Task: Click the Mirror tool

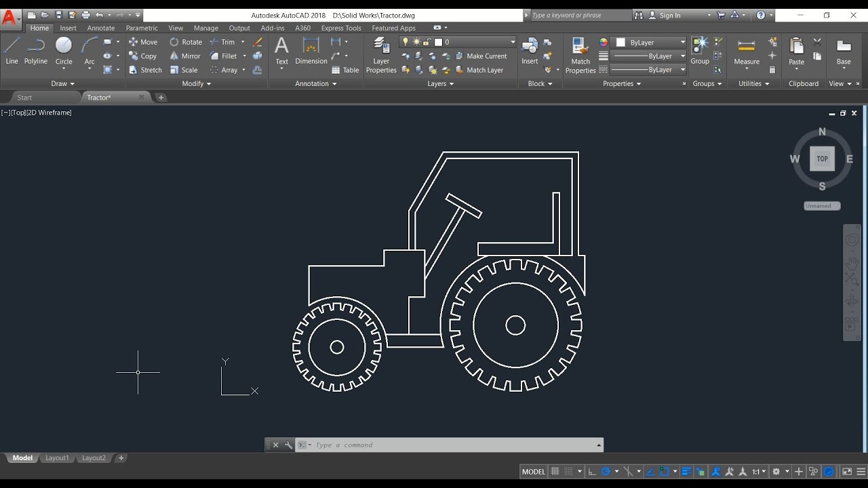Action: pyautogui.click(x=185, y=56)
